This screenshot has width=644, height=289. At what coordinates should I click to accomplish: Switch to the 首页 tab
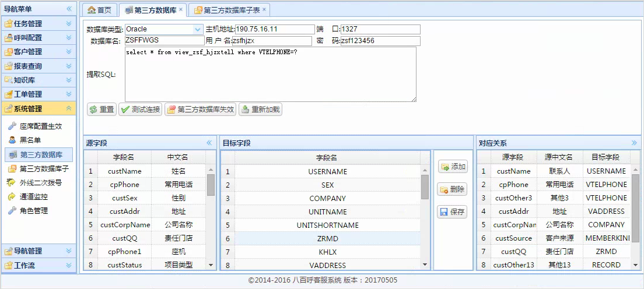point(97,10)
